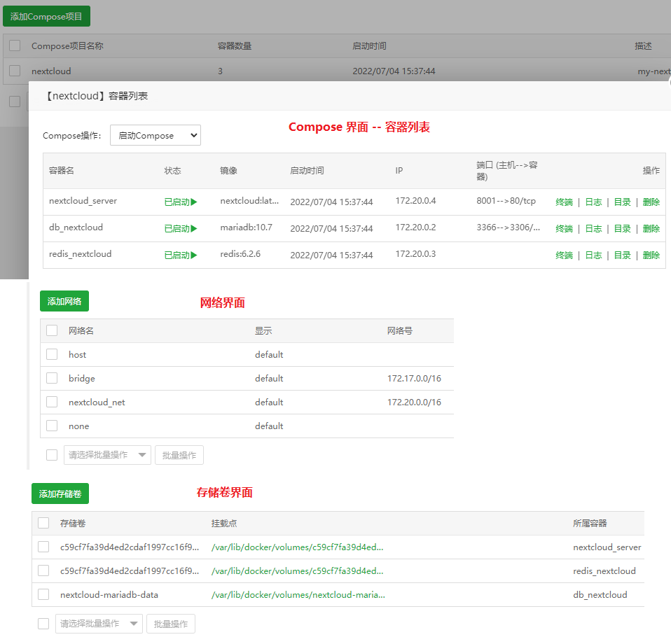Click the 容器名 column header
671x644 pixels.
[x=61, y=170]
